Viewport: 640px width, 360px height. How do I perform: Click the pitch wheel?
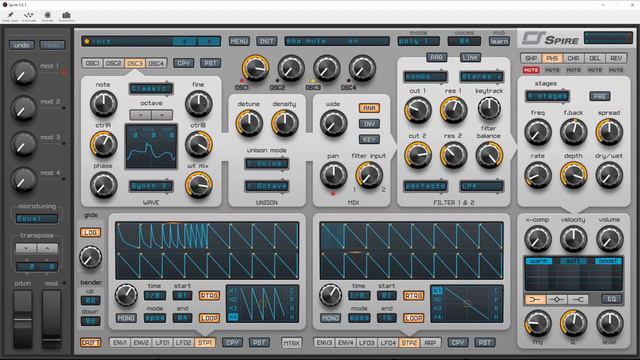pyautogui.click(x=23, y=319)
